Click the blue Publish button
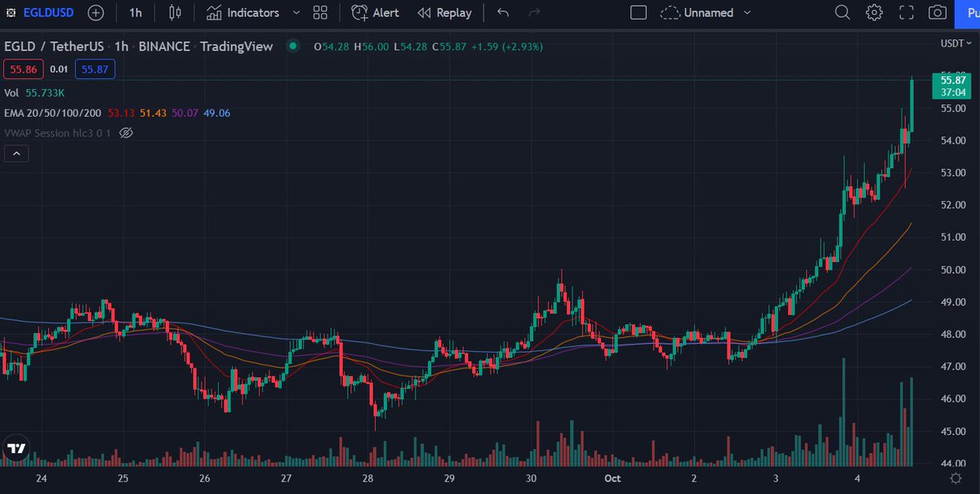The height and width of the screenshot is (494, 980). click(x=969, y=13)
